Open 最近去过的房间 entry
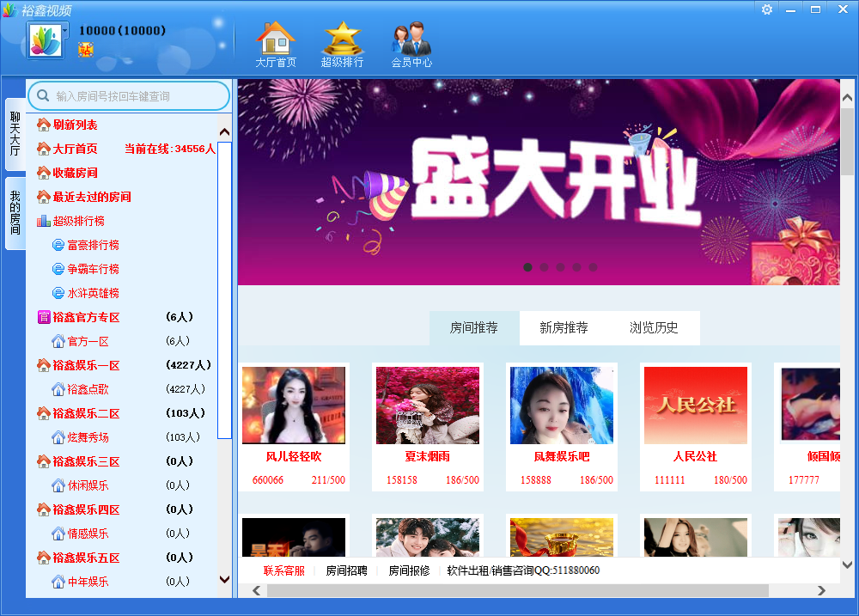The width and height of the screenshot is (859, 616). [x=92, y=198]
